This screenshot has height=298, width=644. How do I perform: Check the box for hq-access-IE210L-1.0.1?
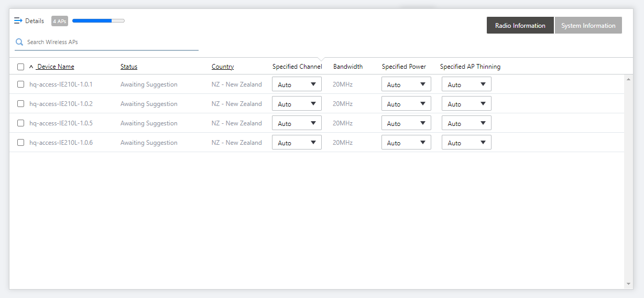pos(20,84)
